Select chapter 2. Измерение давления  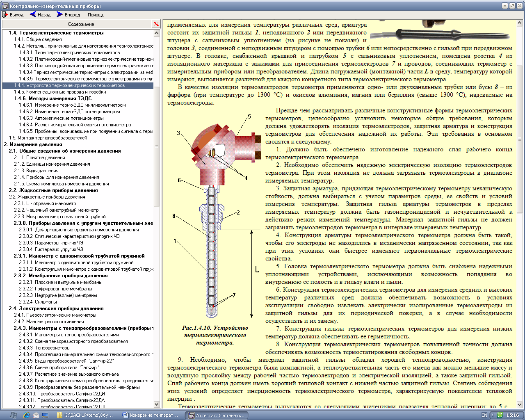pyautogui.click(x=33, y=144)
